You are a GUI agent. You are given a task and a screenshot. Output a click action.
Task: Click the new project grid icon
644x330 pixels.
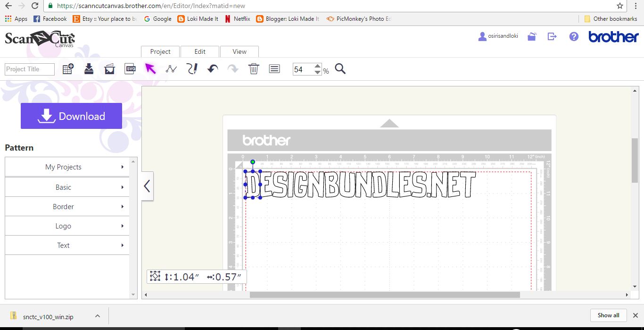pyautogui.click(x=68, y=69)
